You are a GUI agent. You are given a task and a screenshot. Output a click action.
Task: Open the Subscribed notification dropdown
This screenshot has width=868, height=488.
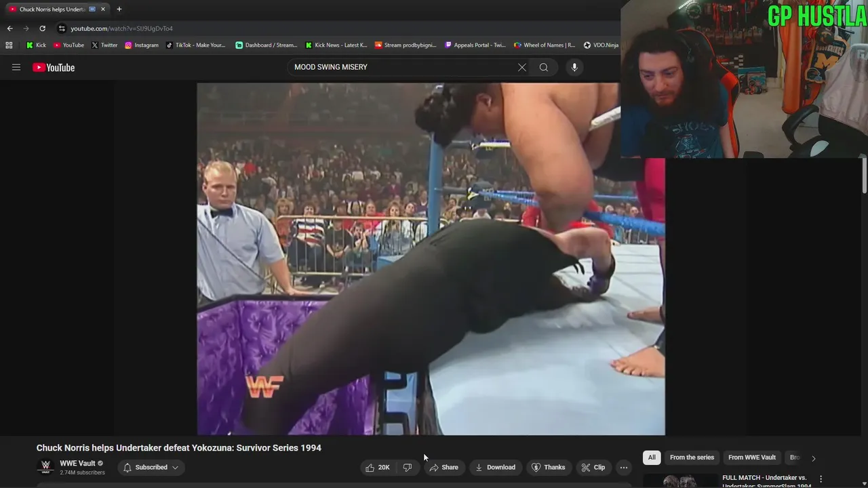pos(151,467)
